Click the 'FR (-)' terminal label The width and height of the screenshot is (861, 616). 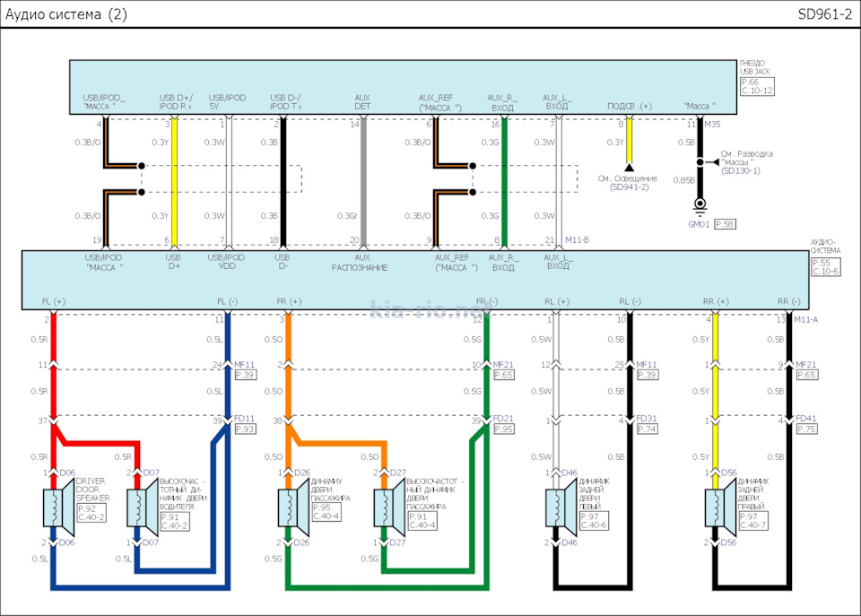[486, 301]
